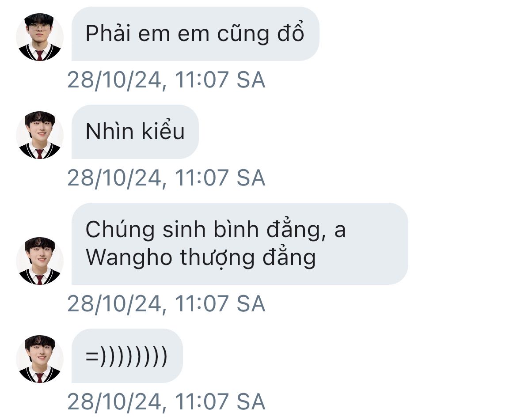Viewport: 517px width, 420px height.
Task: Click the word "thượng" in third message
Action: pos(217,258)
